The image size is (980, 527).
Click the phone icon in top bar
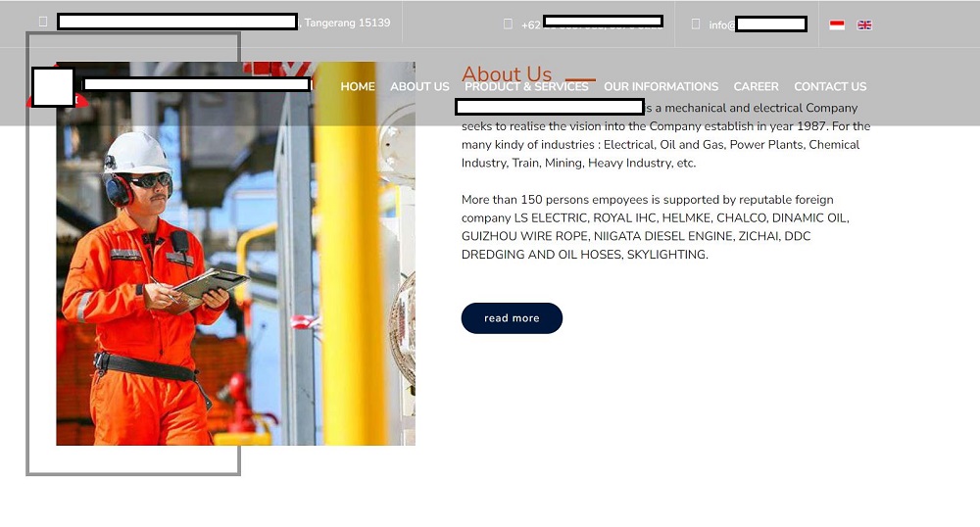tap(508, 24)
